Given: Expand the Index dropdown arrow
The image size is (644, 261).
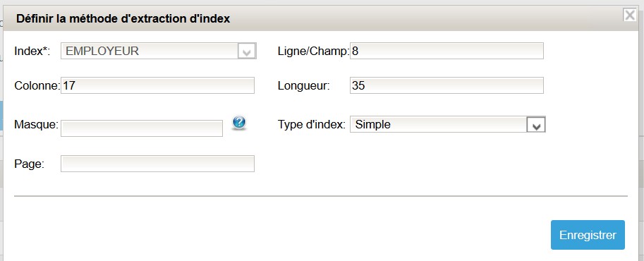Looking at the screenshot, I should coord(247,51).
